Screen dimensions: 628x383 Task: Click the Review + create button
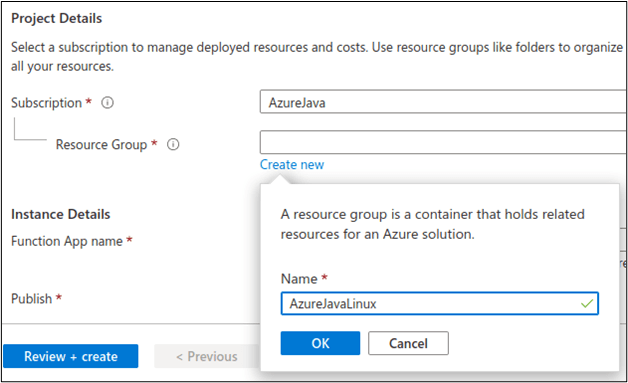coord(71,356)
